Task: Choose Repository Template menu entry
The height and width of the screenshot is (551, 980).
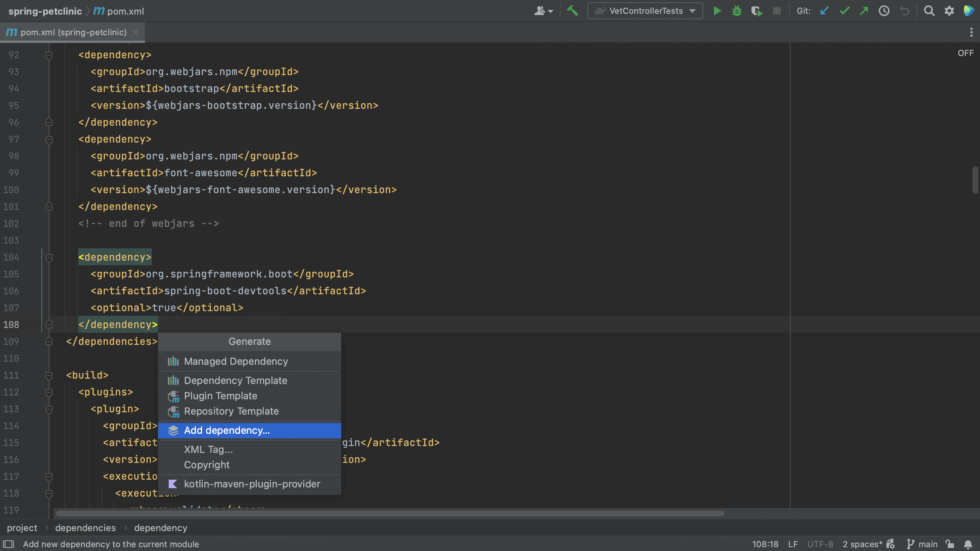Action: coord(249,411)
